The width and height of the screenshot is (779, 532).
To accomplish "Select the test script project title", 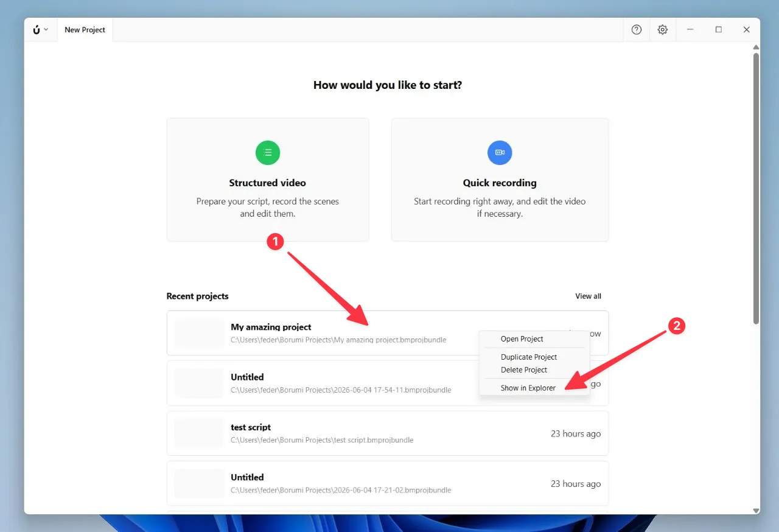I will [x=251, y=427].
